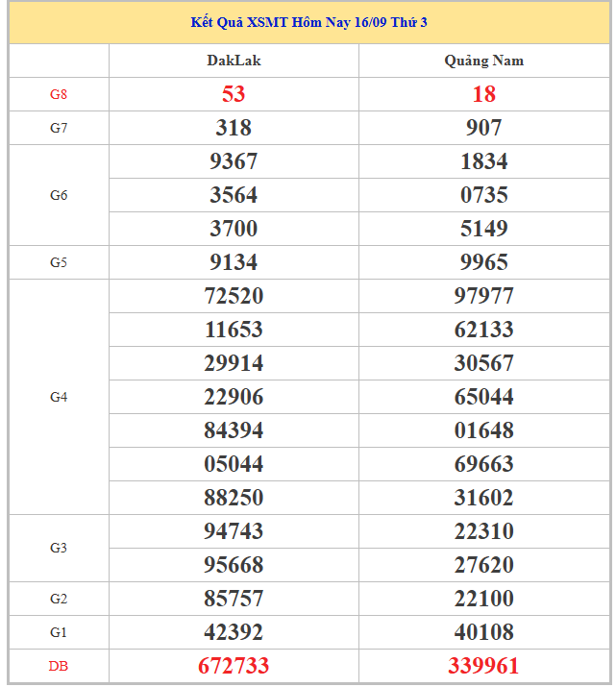Select DakLak G7 number 318
The image size is (616, 687).
click(234, 128)
